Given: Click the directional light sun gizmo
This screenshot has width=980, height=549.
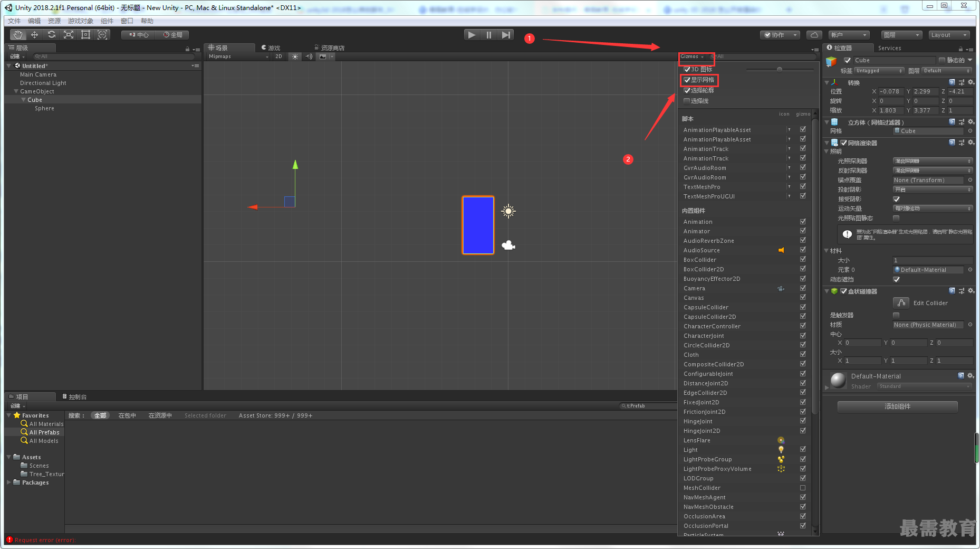Looking at the screenshot, I should click(508, 211).
